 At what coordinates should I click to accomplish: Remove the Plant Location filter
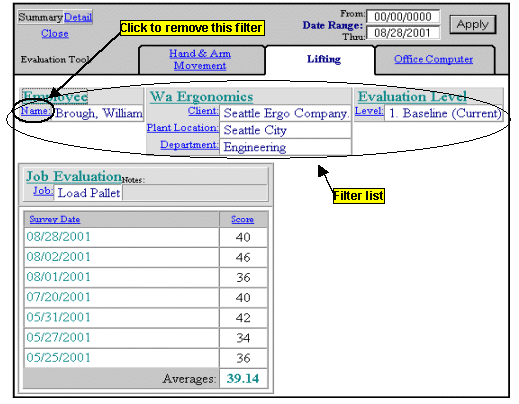(182, 128)
